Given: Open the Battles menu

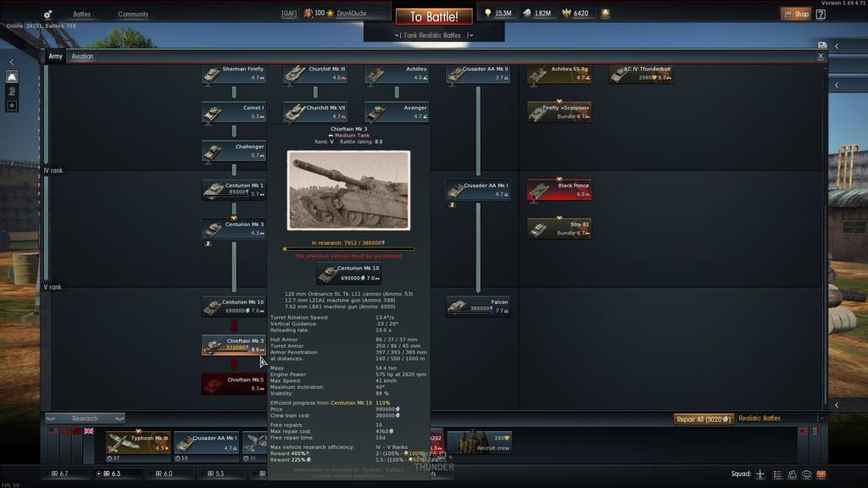Looking at the screenshot, I should [81, 14].
